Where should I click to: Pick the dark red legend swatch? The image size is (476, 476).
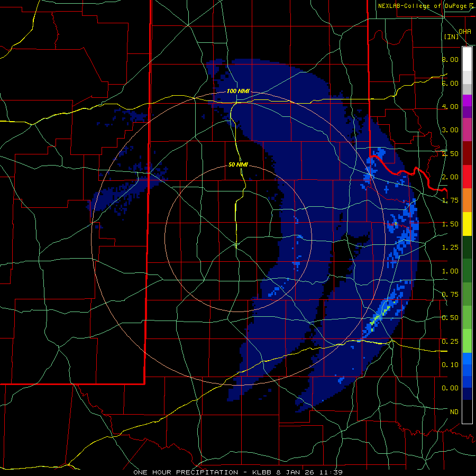coord(467,153)
